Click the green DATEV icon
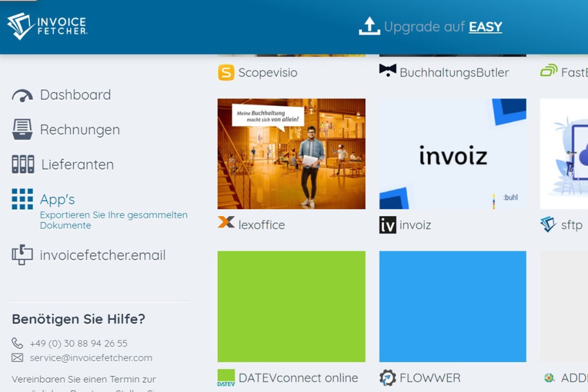588x392 pixels. point(226,378)
